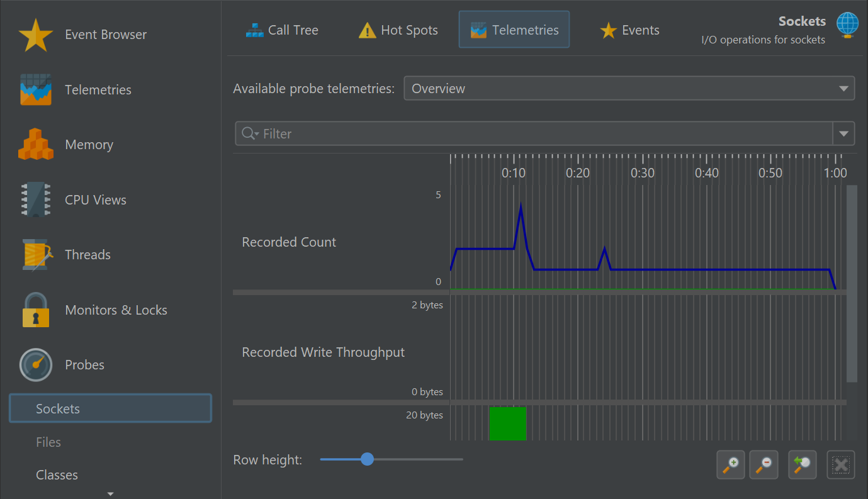Click the zoom out magnifier button
Viewport: 868px width, 499px height.
764,466
